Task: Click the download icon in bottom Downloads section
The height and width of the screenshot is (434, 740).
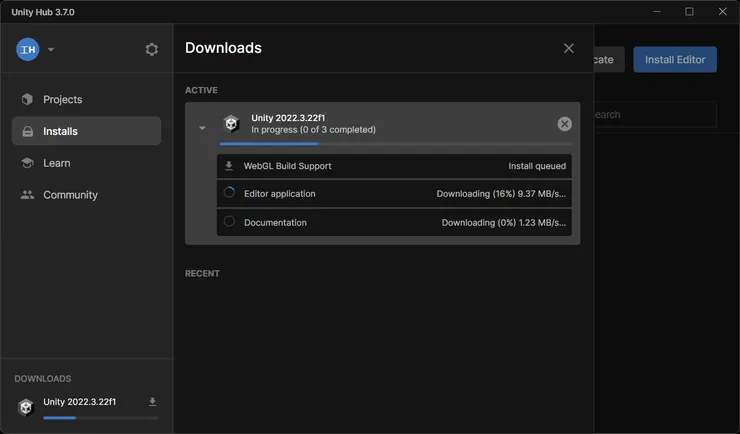Action: point(153,402)
